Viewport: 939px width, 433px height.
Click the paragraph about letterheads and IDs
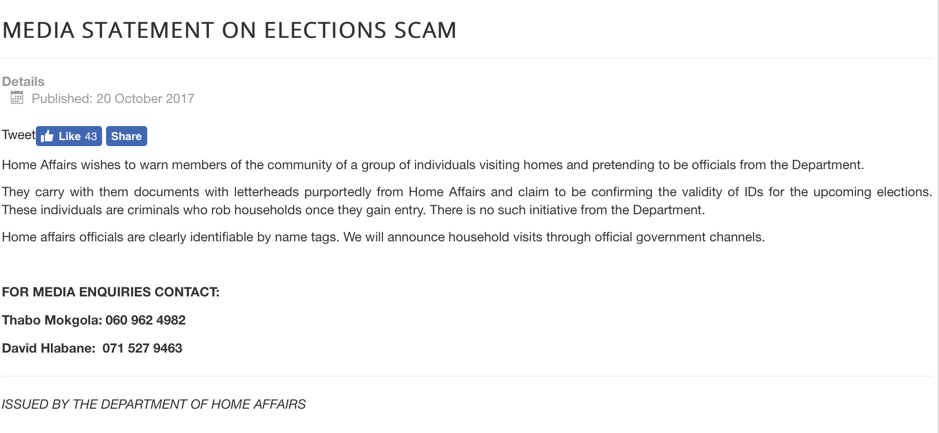coord(467,201)
